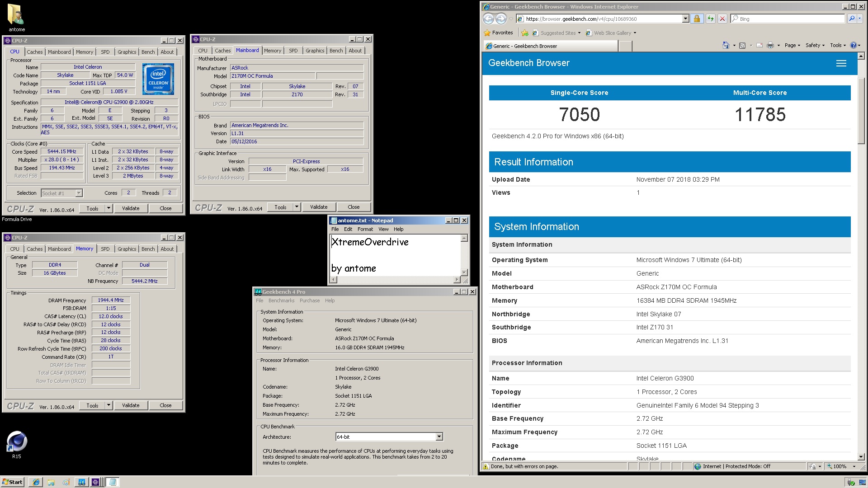This screenshot has height=488, width=868.
Task: Open the Benchmarks menu in Geekbench 4 Pro
Action: (x=281, y=300)
